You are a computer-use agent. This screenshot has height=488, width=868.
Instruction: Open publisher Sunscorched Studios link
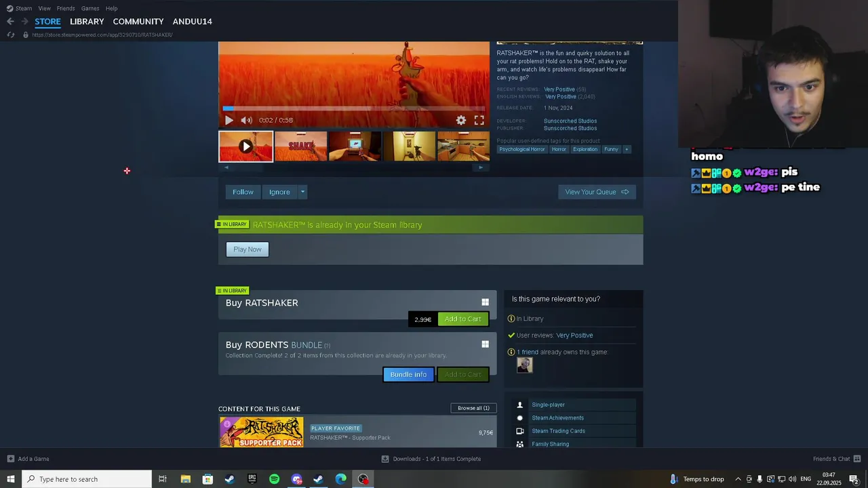tap(570, 128)
